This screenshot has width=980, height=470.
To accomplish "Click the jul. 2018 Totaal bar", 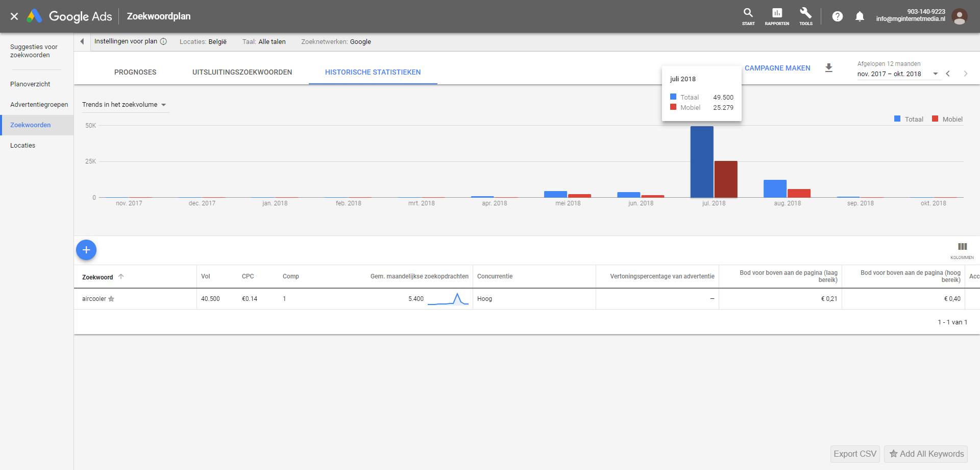I will pos(702,162).
